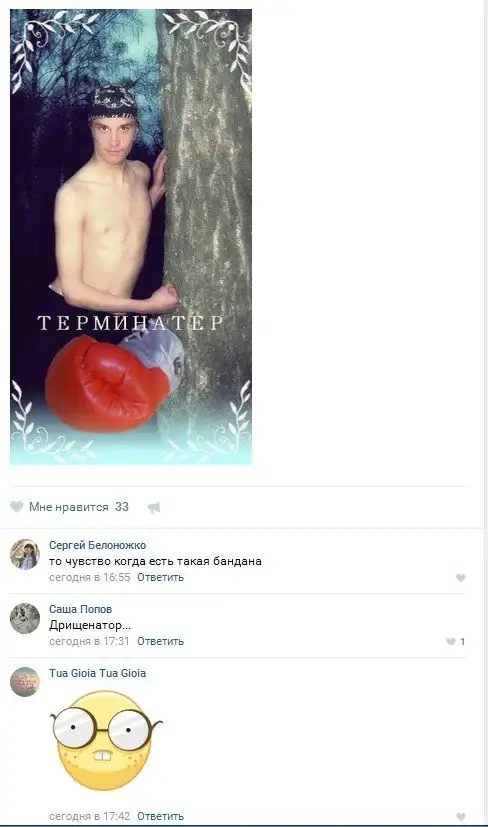
Task: Like Саша Попов's comment with heart icon
Action: click(x=451, y=641)
